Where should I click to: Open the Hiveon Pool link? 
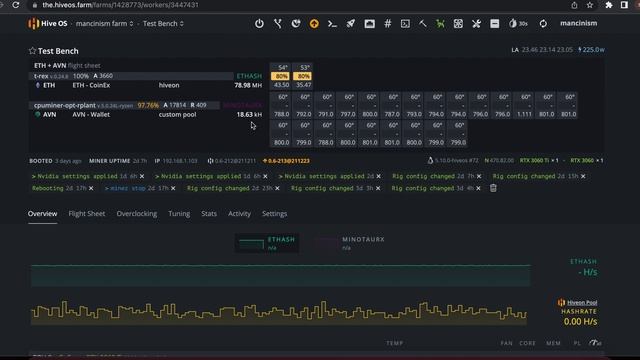[x=582, y=302]
